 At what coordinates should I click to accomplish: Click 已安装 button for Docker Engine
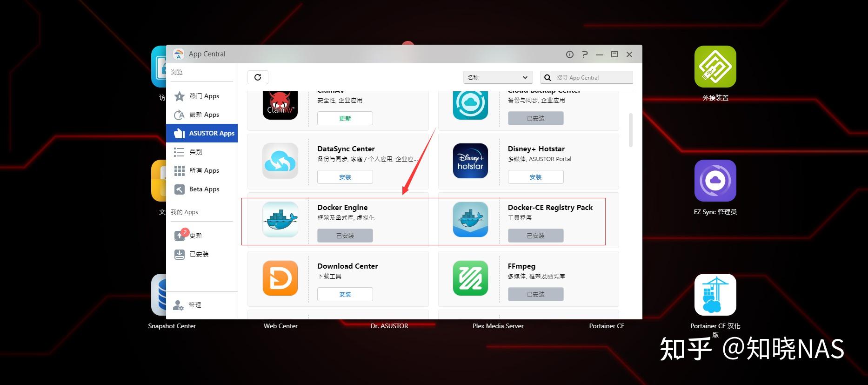(345, 236)
